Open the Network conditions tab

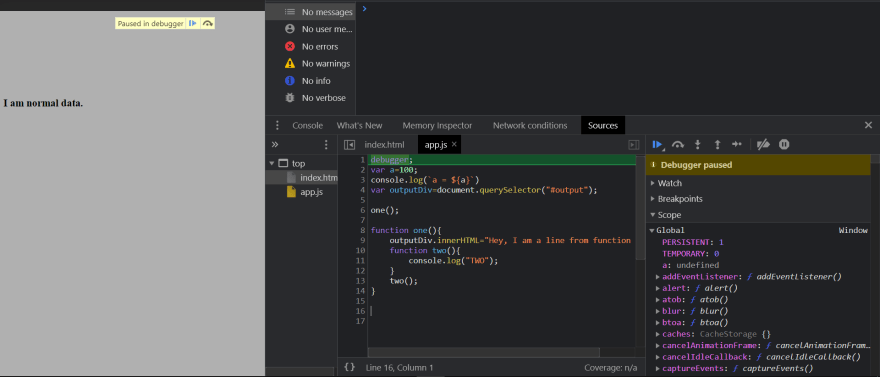[530, 125]
